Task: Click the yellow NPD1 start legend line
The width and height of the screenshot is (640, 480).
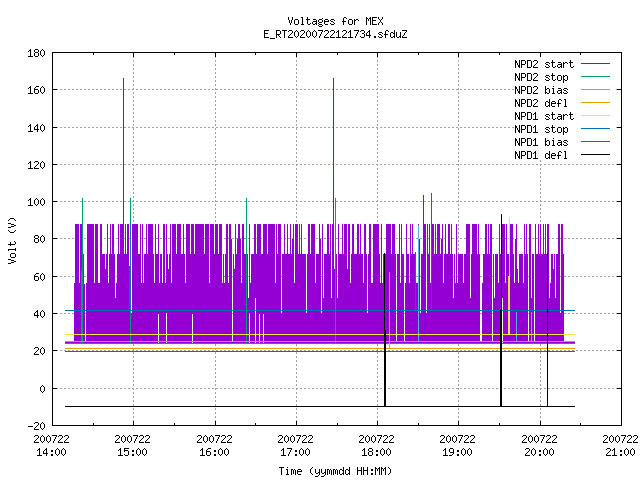Action: [x=595, y=116]
